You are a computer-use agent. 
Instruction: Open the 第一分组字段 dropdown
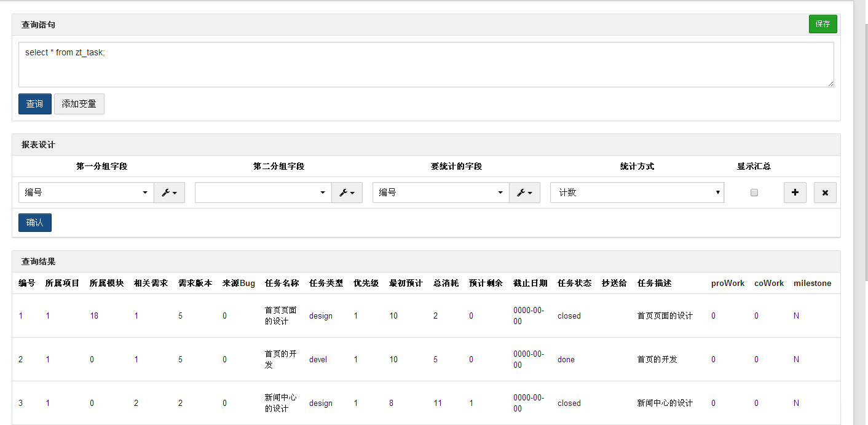(86, 193)
